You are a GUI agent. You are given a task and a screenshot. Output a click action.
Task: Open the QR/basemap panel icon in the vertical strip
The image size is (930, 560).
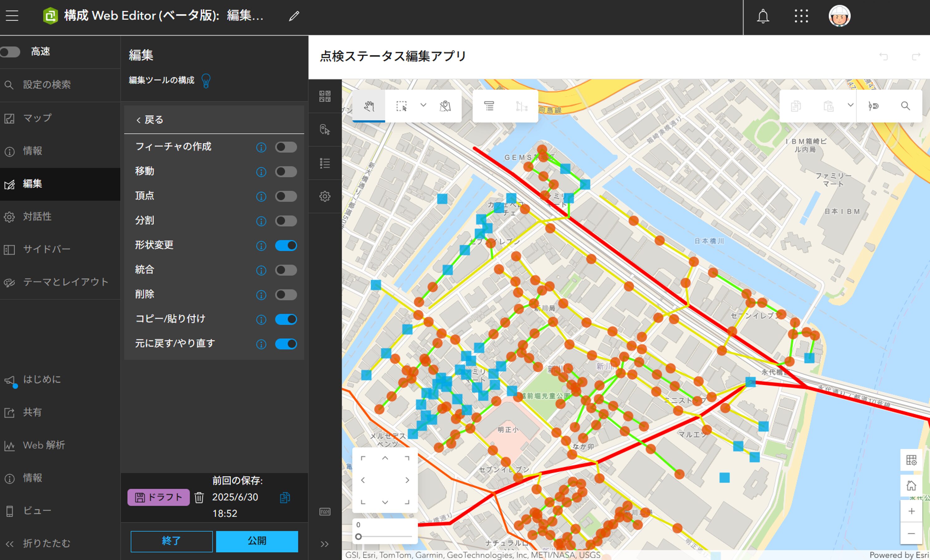(325, 96)
